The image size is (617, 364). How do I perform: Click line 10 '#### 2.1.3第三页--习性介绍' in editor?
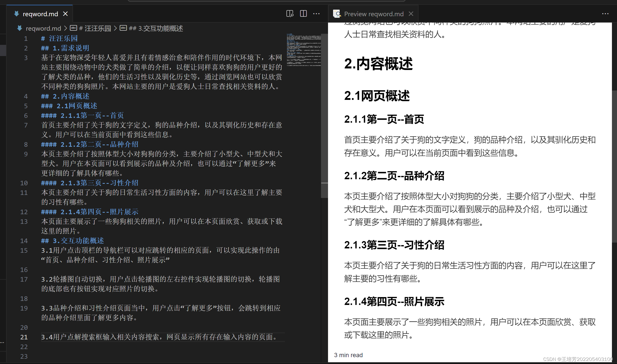(x=90, y=183)
